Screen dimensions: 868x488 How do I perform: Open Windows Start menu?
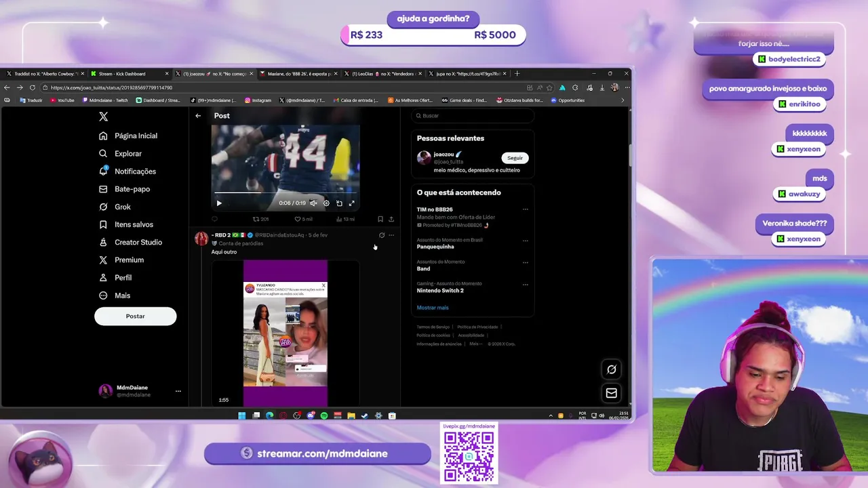click(242, 415)
